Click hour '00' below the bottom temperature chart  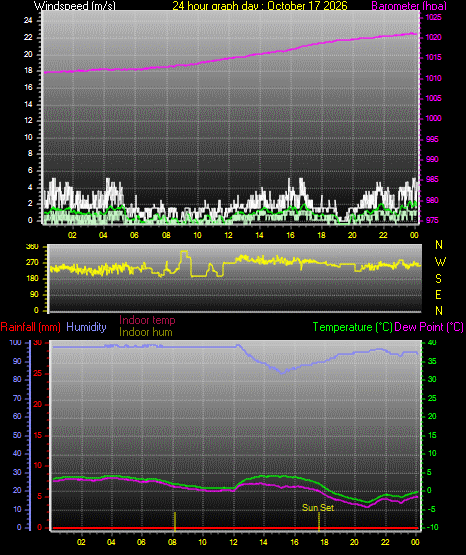coord(415,542)
